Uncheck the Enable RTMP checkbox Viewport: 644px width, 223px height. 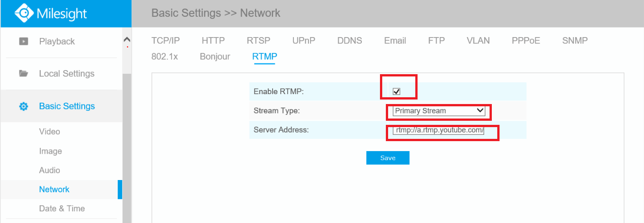(x=396, y=91)
